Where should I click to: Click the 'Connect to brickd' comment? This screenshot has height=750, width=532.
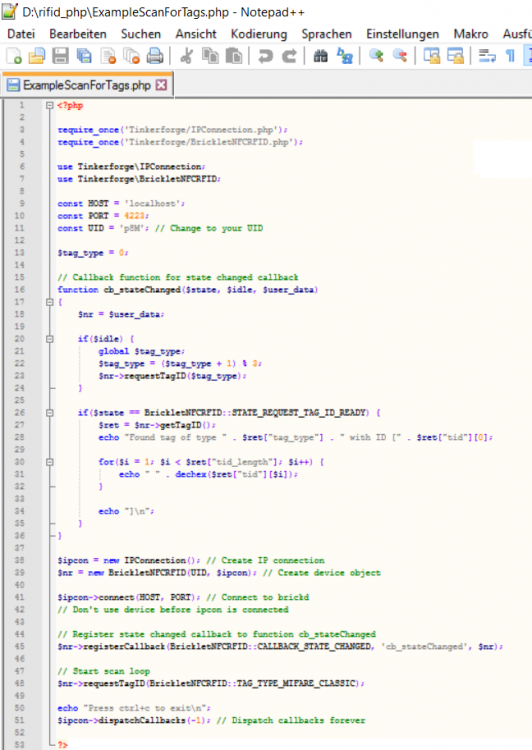point(258,597)
